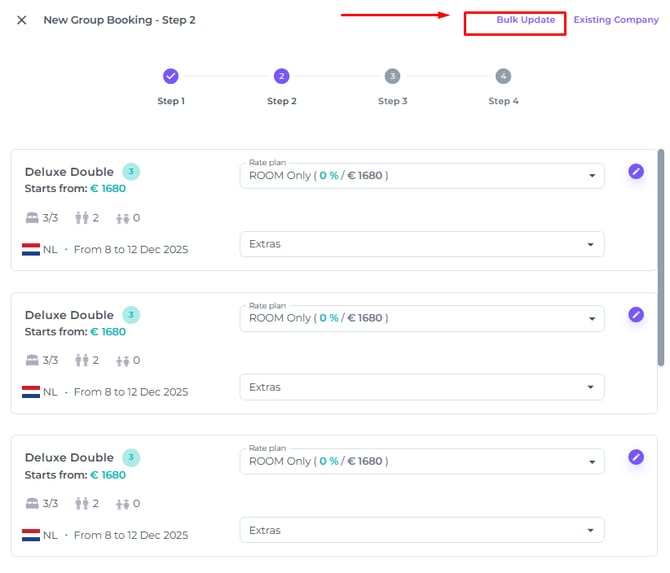Viewport: 670px width, 573px height.
Task: Select the Step 2 circle in stepper
Action: pyautogui.click(x=282, y=76)
